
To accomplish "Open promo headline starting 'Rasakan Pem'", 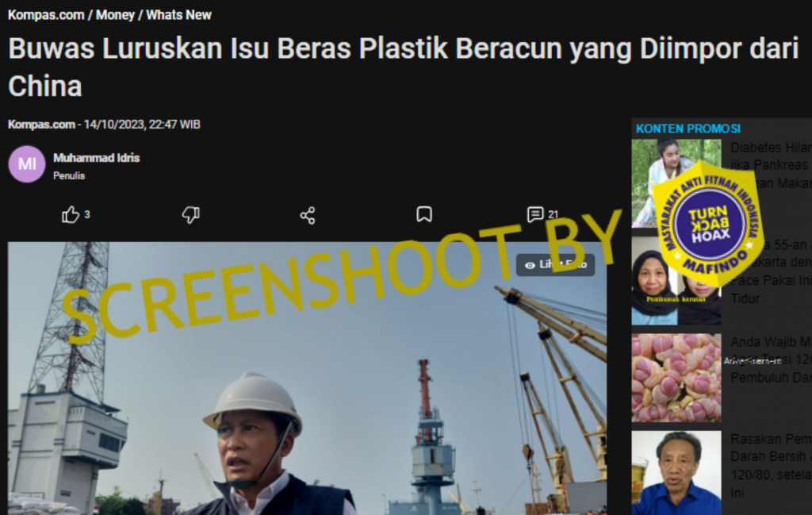I will [771, 466].
